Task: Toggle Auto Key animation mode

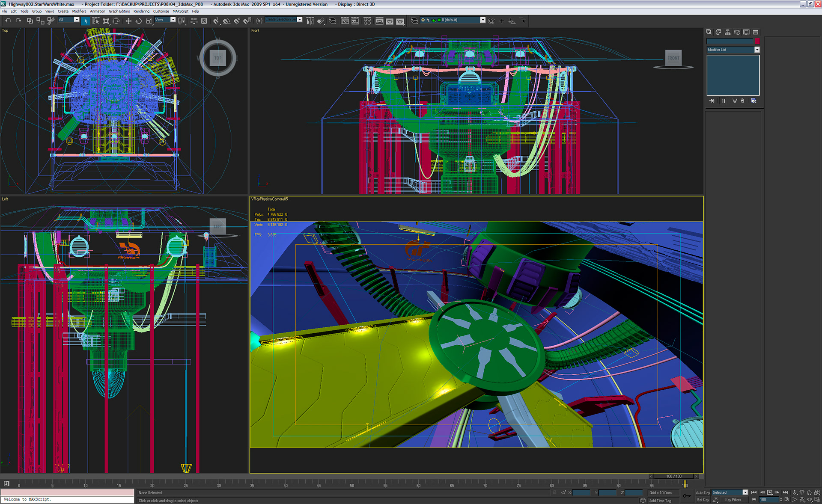Action: coord(703,493)
